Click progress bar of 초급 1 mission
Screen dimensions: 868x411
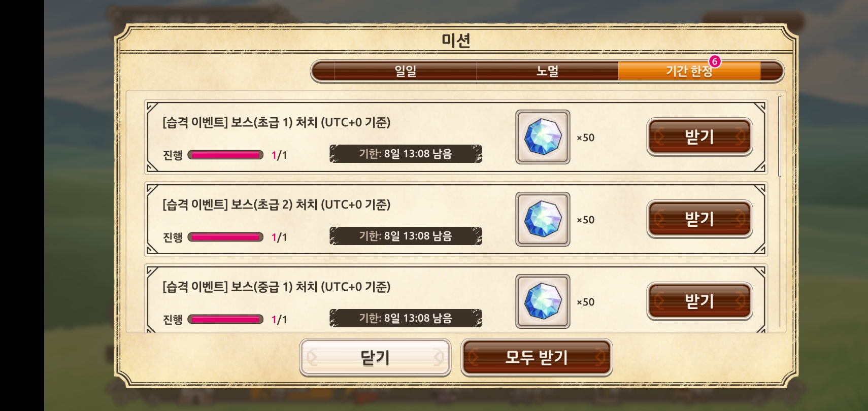click(225, 155)
